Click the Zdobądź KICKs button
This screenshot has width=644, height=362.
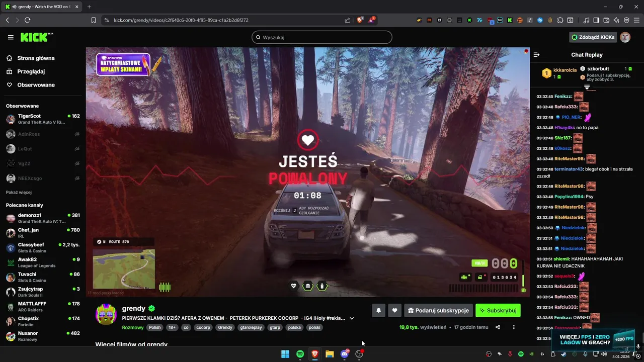pos(593,37)
